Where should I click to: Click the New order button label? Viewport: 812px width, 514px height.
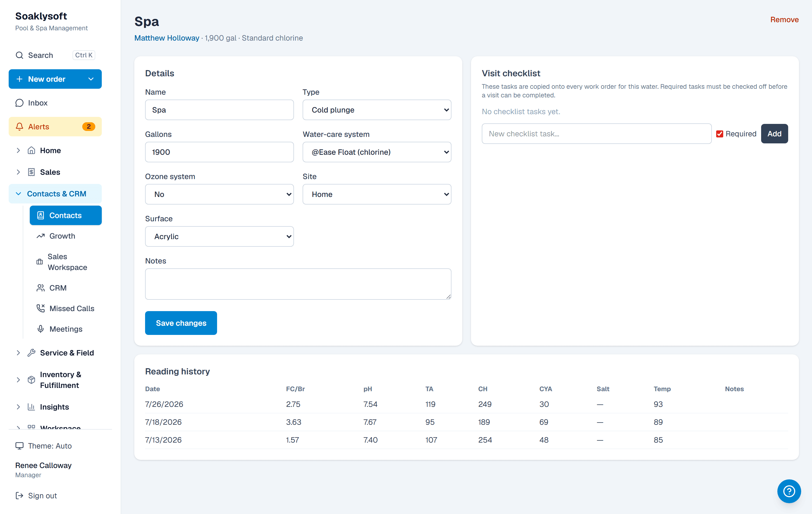point(47,79)
